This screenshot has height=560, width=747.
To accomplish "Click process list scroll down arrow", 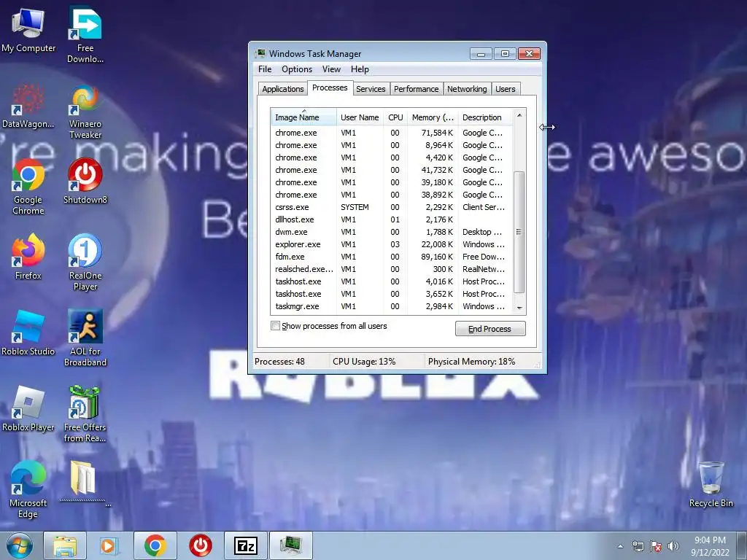I will [519, 308].
